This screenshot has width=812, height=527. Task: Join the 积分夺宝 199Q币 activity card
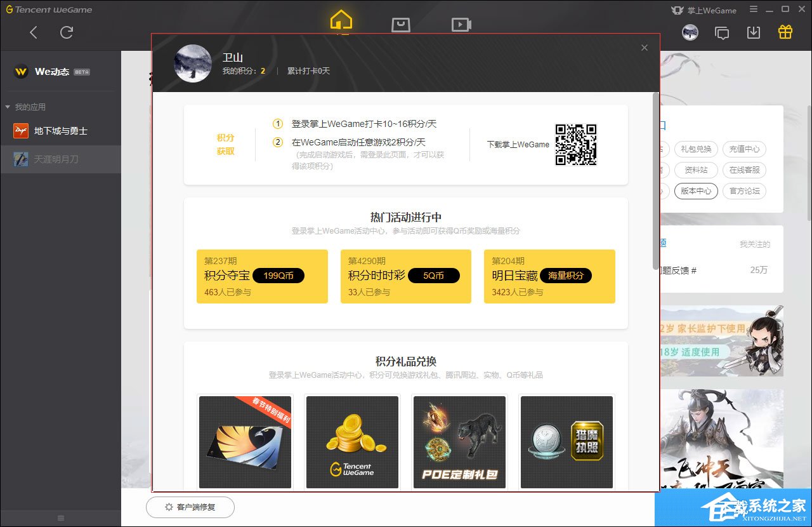tap(262, 276)
